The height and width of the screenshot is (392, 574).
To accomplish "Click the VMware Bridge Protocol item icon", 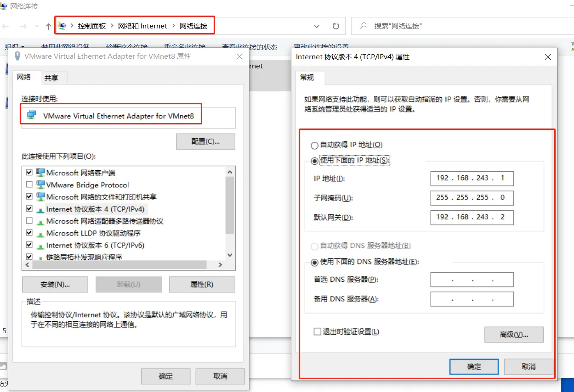I will (x=40, y=185).
